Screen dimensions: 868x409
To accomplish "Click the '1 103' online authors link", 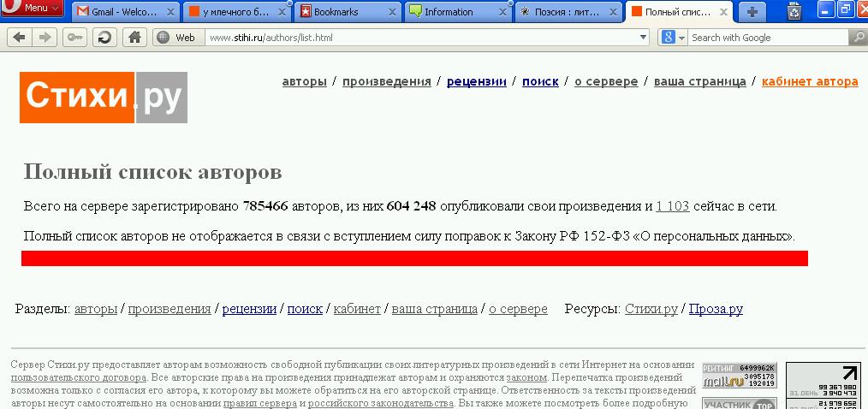I will click(673, 206).
